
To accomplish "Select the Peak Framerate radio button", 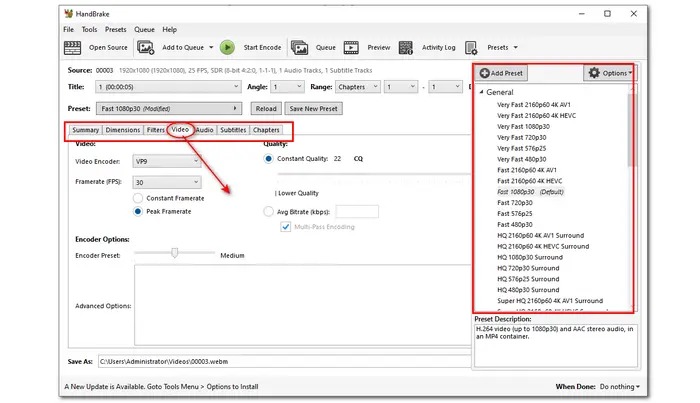I will (138, 212).
